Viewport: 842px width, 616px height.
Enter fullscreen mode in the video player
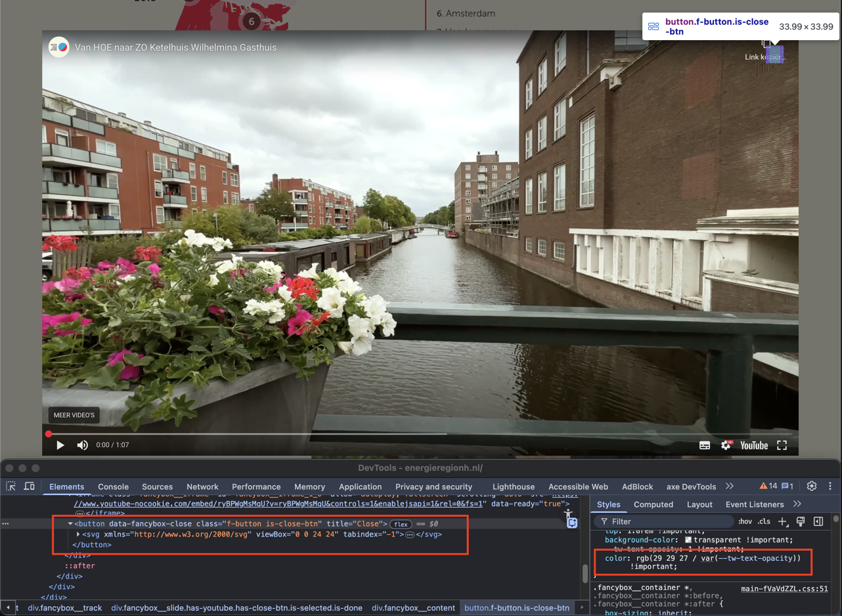click(x=782, y=445)
